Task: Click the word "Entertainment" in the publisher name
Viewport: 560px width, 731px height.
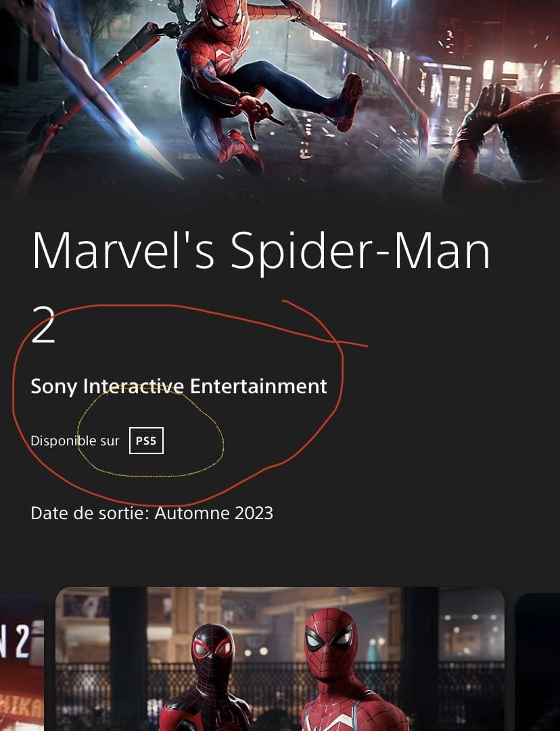Action: 258,386
